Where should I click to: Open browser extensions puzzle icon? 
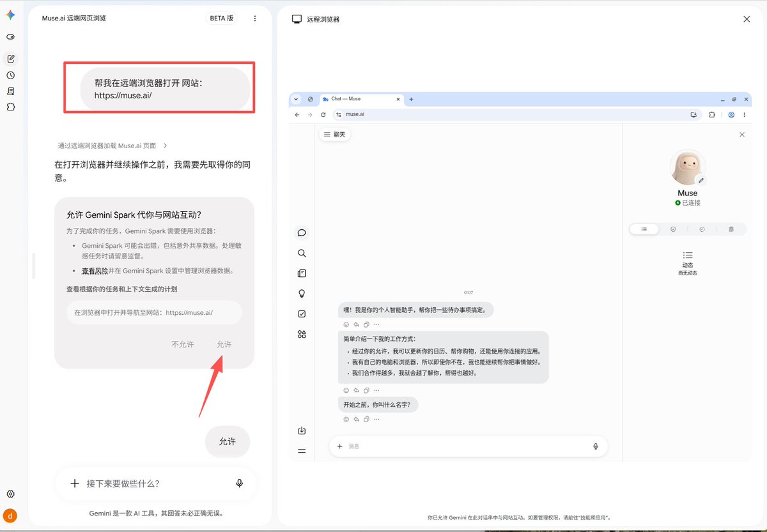coord(711,114)
